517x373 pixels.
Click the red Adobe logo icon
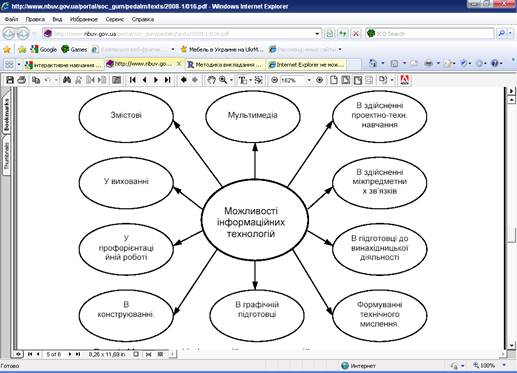pyautogui.click(x=405, y=80)
